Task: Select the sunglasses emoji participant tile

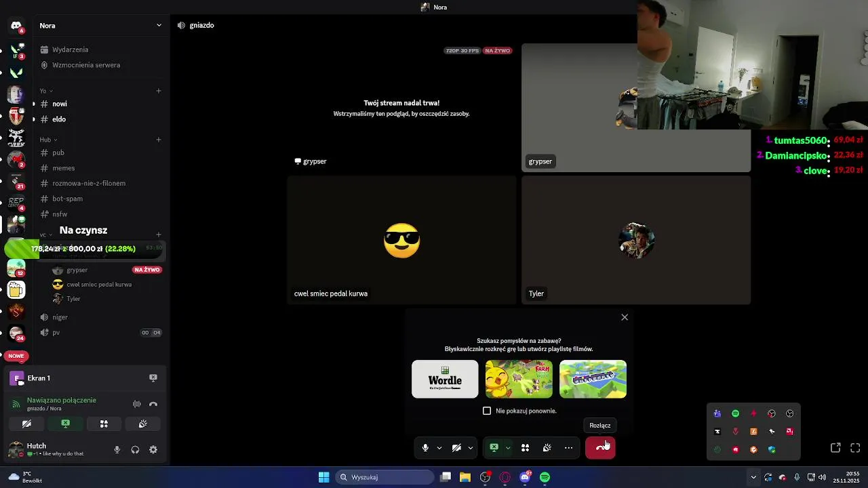Action: point(401,240)
